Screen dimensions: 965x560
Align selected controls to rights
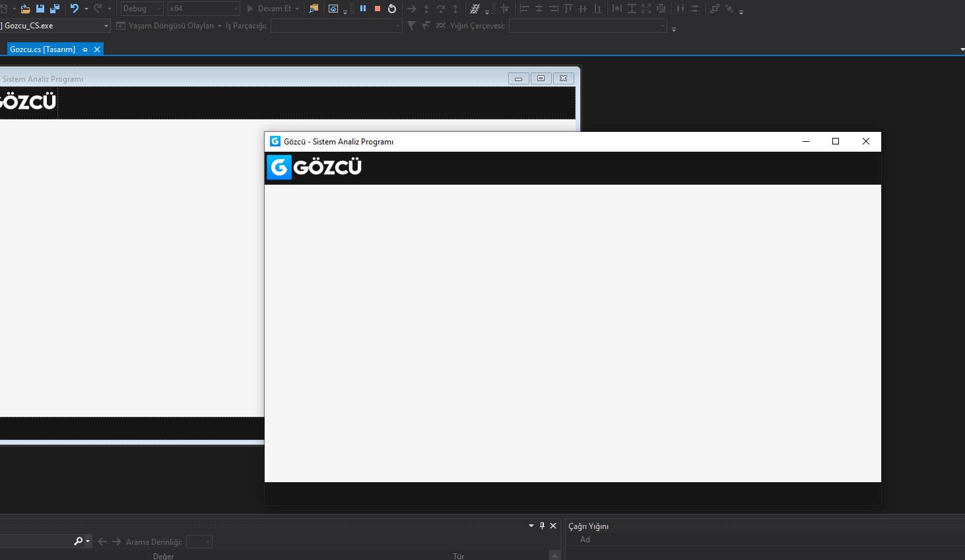click(554, 9)
